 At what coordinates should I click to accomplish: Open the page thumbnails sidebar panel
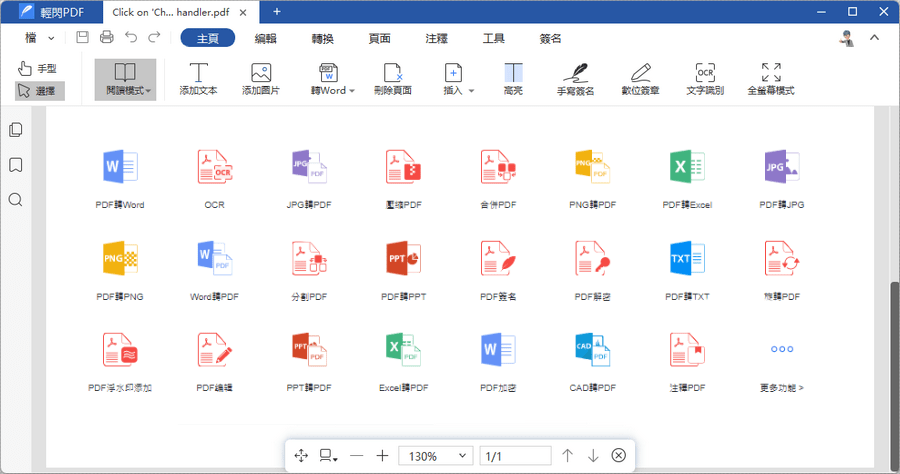point(16,130)
